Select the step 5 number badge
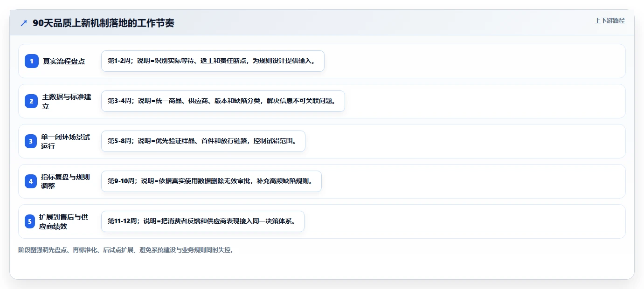The image size is (644, 289). [x=30, y=221]
